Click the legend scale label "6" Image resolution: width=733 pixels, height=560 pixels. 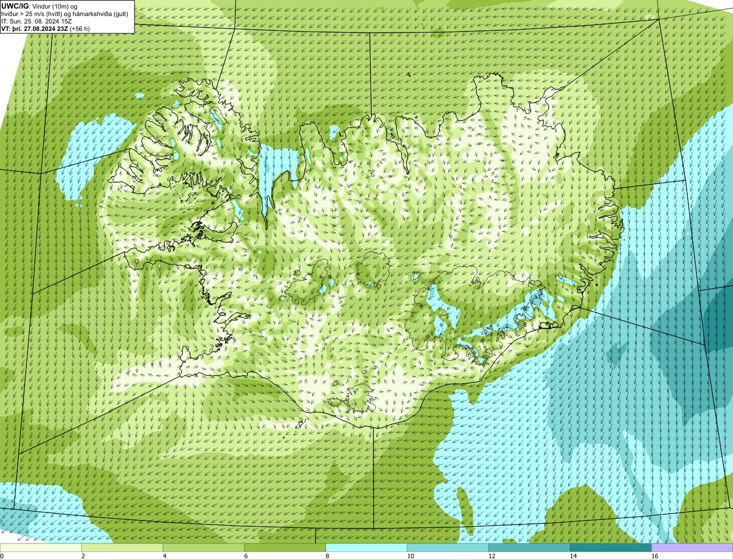coord(246,556)
